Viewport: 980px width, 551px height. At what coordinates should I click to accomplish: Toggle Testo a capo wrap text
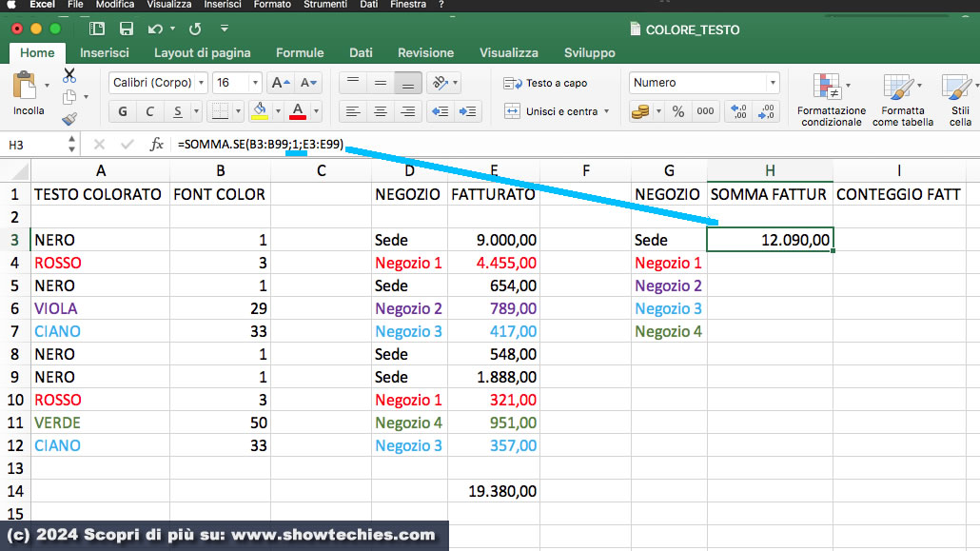pyautogui.click(x=545, y=83)
